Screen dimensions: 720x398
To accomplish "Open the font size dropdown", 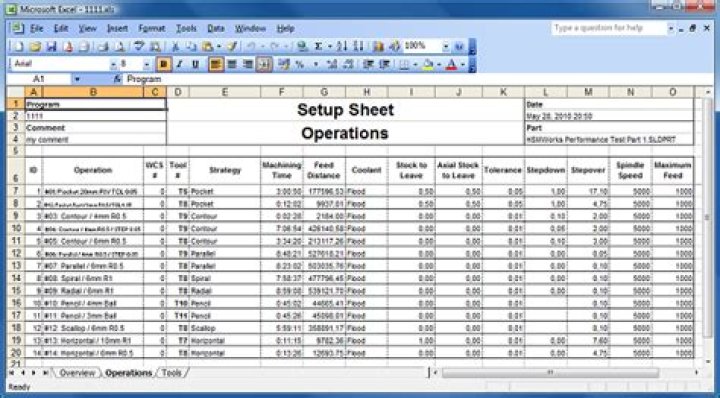I will [x=147, y=64].
